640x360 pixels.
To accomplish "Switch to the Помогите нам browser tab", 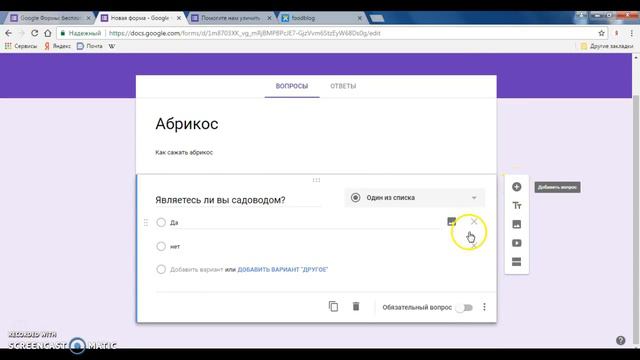I will point(230,18).
